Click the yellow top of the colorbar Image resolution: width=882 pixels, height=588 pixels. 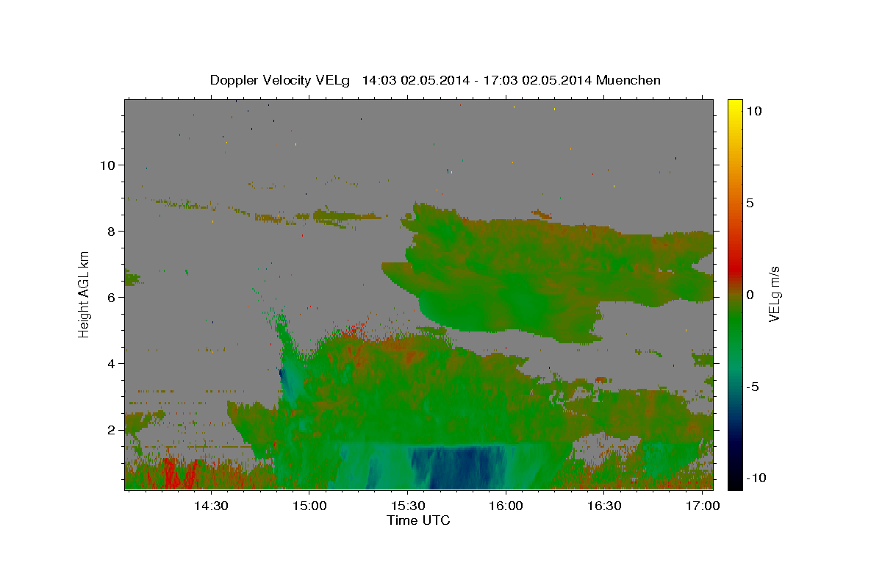pos(735,107)
